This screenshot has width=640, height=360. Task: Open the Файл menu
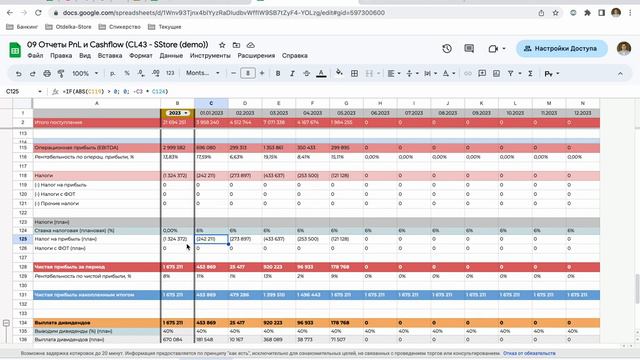[35, 56]
